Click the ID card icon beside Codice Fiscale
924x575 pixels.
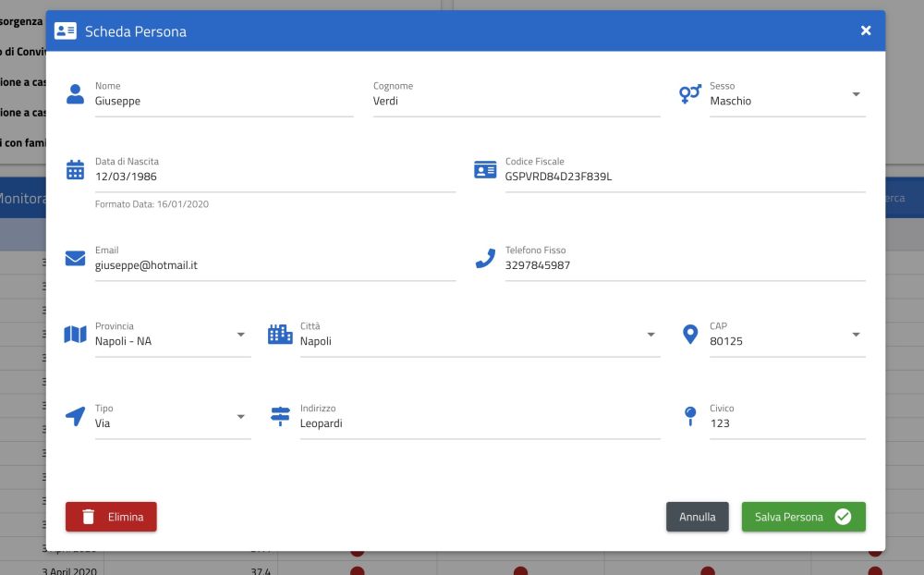coord(485,170)
